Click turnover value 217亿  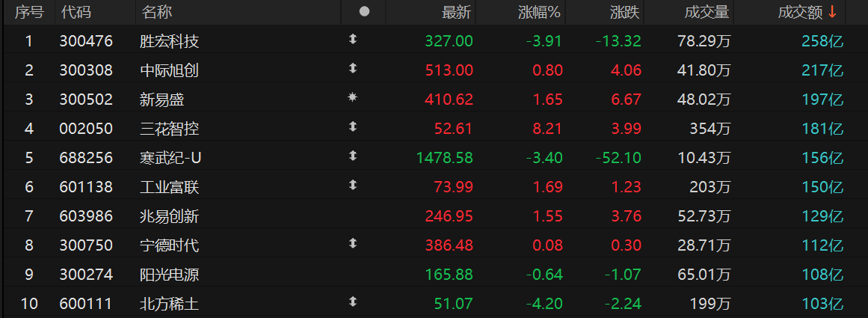[x=822, y=70]
